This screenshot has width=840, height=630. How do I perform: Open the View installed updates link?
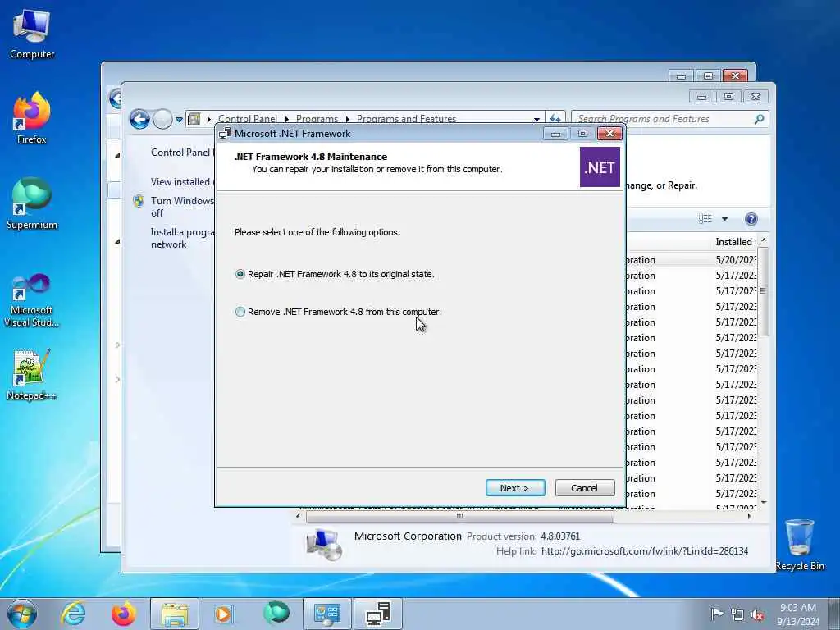pos(181,181)
